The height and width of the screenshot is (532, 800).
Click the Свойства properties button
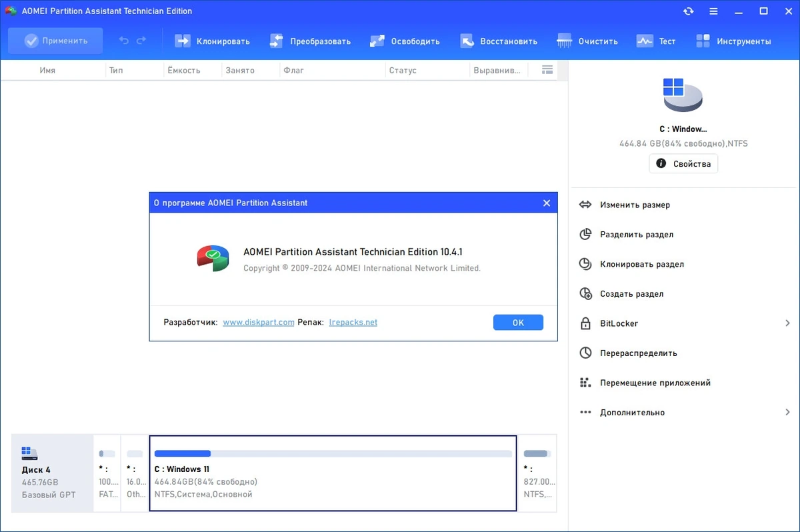pos(683,163)
